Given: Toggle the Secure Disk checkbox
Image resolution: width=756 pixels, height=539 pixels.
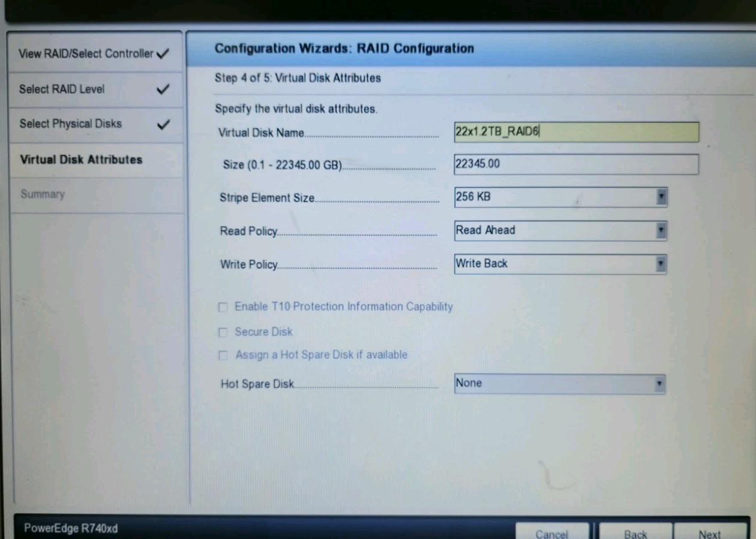Looking at the screenshot, I should coord(223,332).
